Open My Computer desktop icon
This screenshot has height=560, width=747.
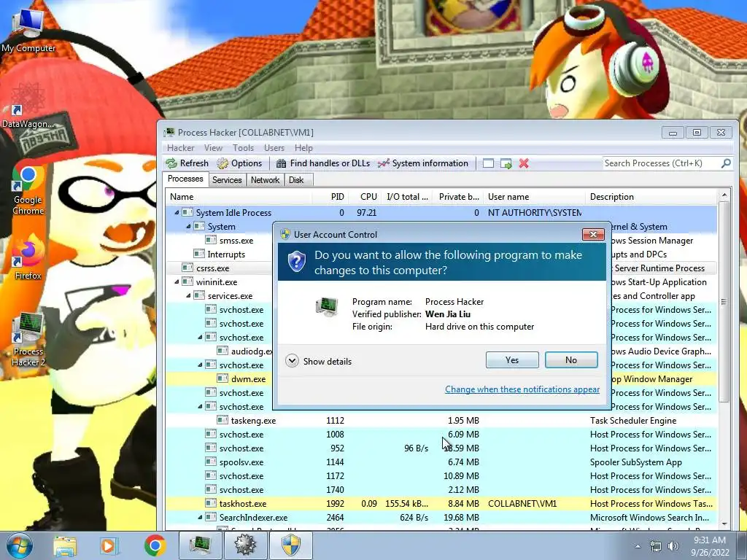(x=28, y=31)
